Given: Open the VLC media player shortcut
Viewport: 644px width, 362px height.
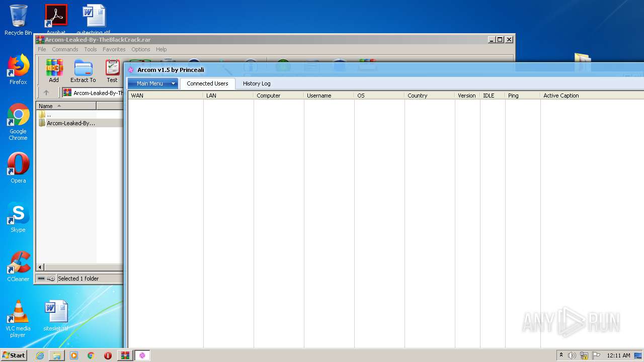Looking at the screenshot, I should tap(18, 319).
